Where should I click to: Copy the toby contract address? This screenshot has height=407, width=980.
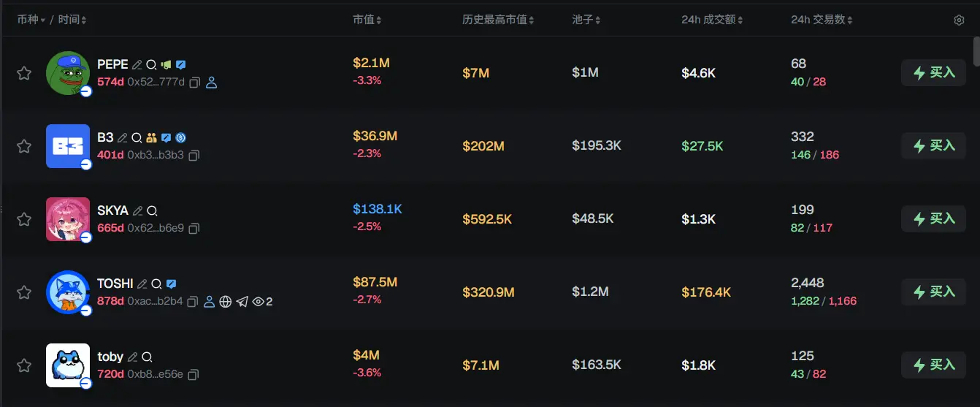point(194,375)
